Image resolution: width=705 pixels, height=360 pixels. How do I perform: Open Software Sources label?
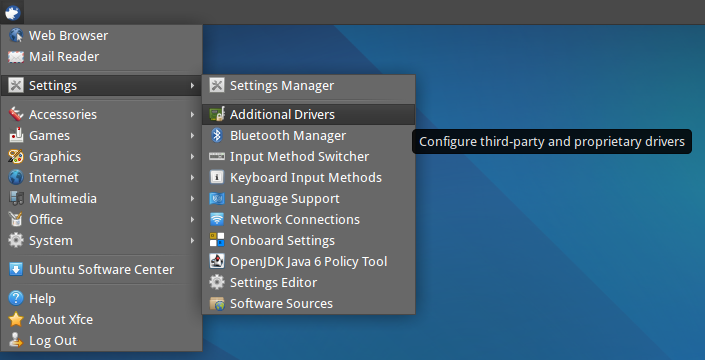pyautogui.click(x=281, y=304)
